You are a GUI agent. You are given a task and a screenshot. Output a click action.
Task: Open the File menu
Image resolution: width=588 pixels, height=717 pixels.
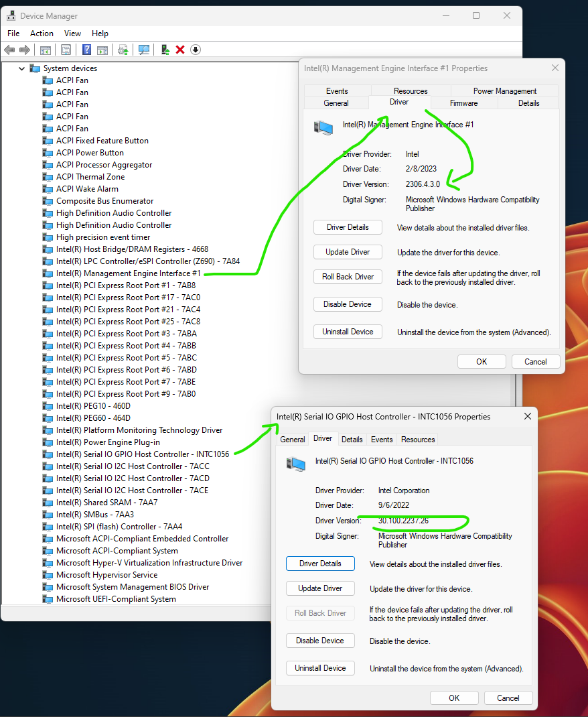[x=13, y=34]
